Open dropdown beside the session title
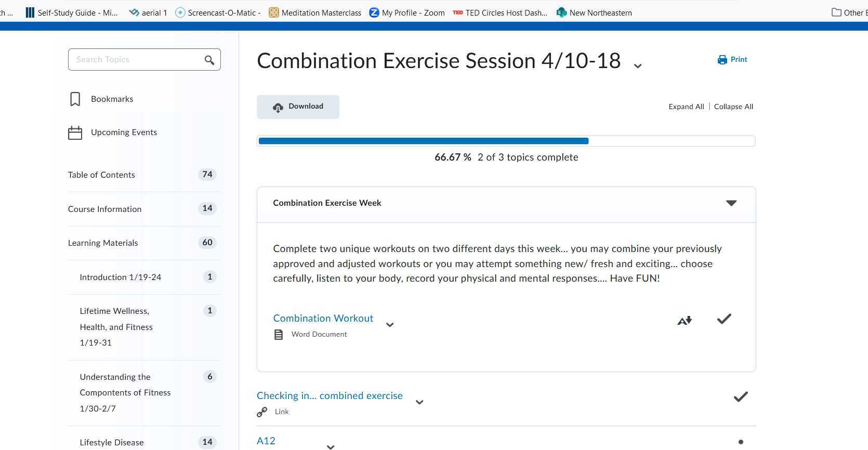Screen dimensions: 868x450 [638, 66]
